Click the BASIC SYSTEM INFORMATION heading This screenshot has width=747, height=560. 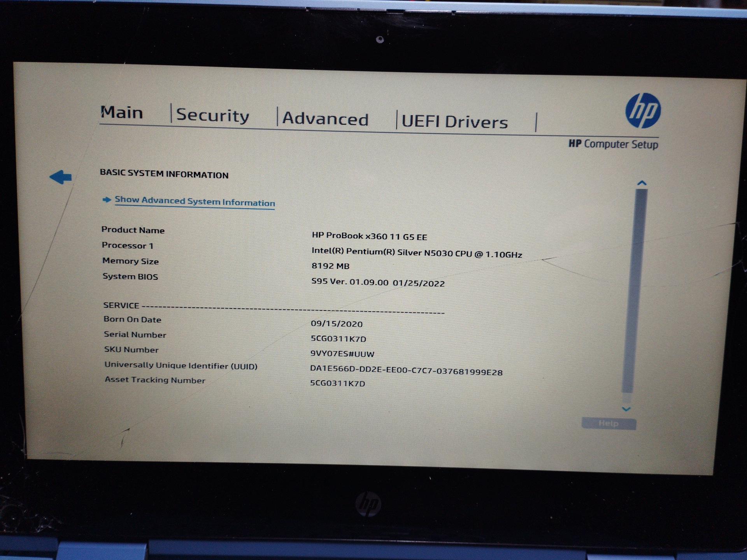tap(164, 174)
